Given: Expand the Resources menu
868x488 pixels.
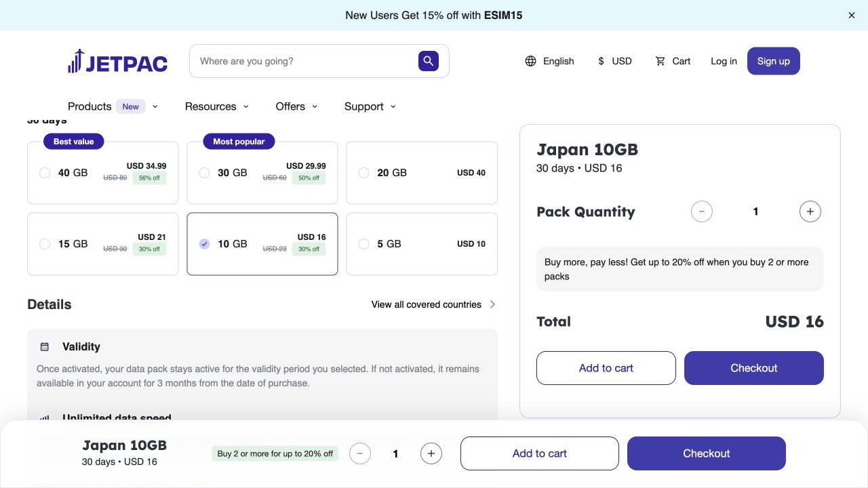Looking at the screenshot, I should pos(217,106).
